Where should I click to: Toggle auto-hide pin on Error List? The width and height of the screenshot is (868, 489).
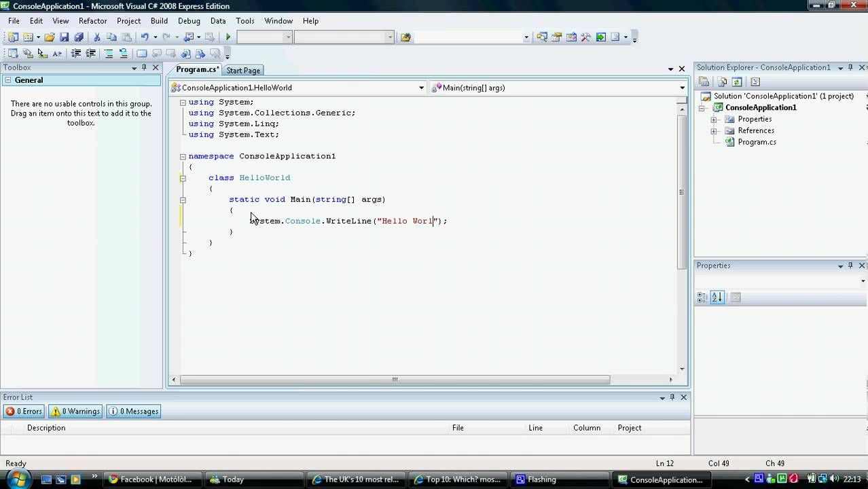[x=672, y=397]
